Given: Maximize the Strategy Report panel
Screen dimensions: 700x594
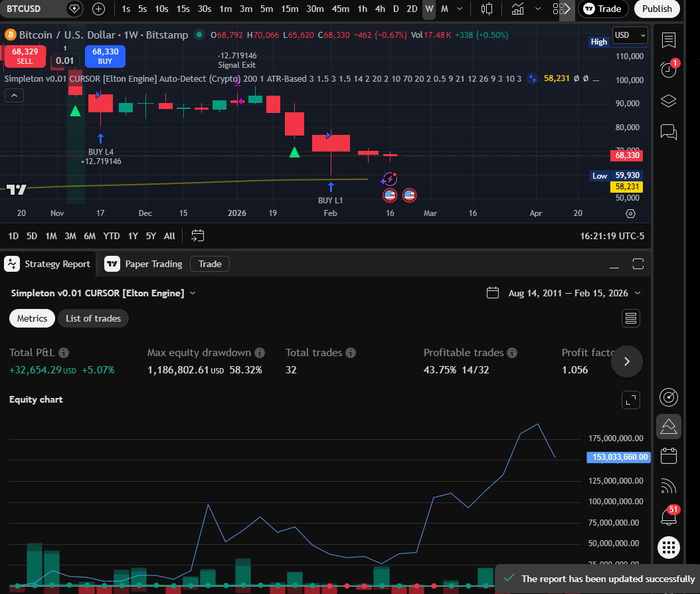Looking at the screenshot, I should coord(638,264).
